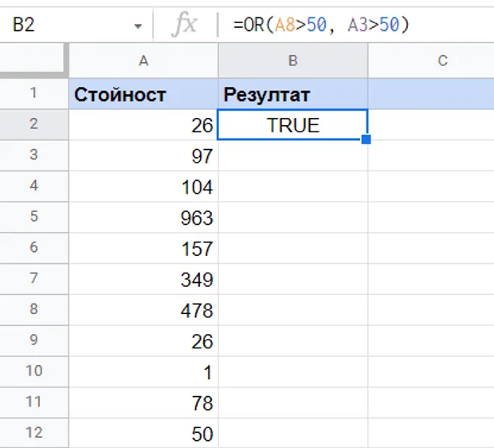This screenshot has width=494, height=448.
Task: Open the Name box dropdown arrow
Action: tap(138, 26)
